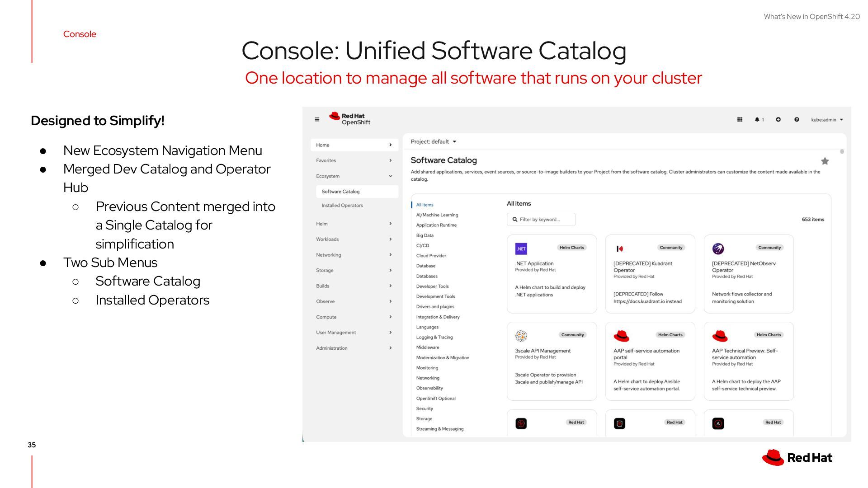868x488 pixels.
Task: Select Software Catalog sub-menu item
Action: (340, 192)
